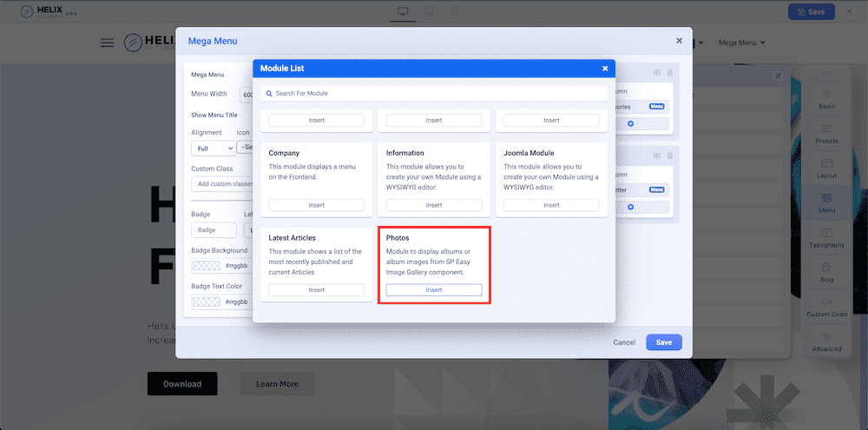868x430 pixels.
Task: Close the Module List dialog
Action: pos(605,68)
